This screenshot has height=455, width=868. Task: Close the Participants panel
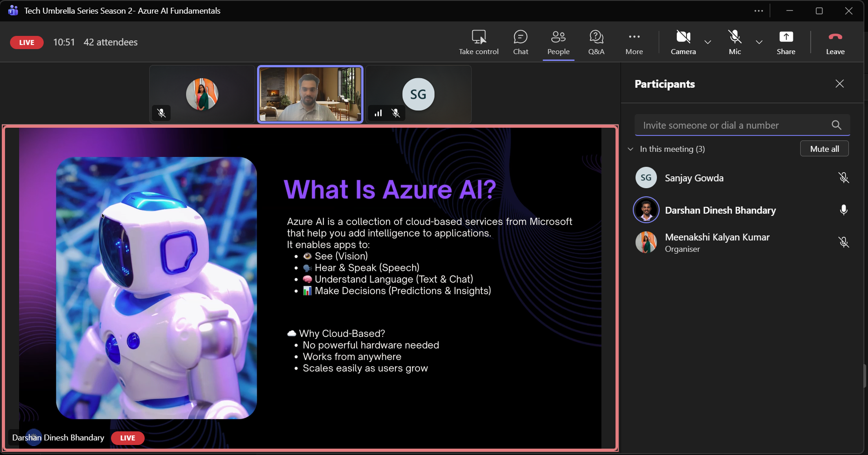pyautogui.click(x=839, y=84)
